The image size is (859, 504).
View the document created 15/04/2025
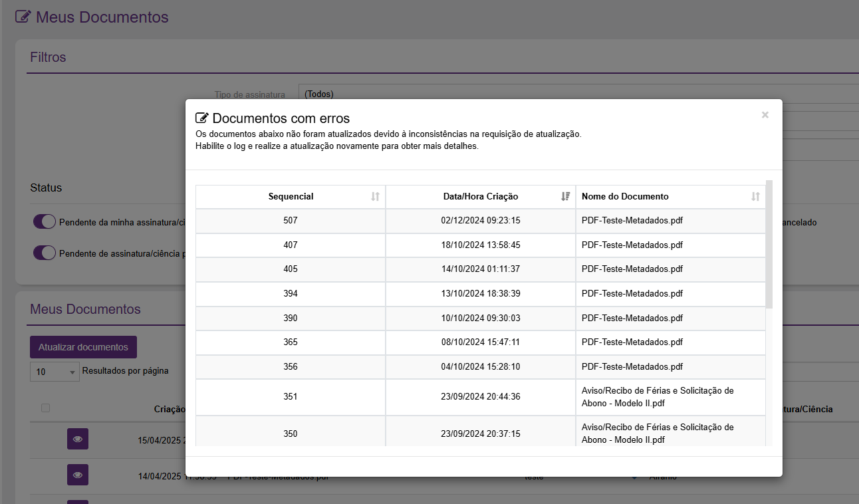[78, 440]
